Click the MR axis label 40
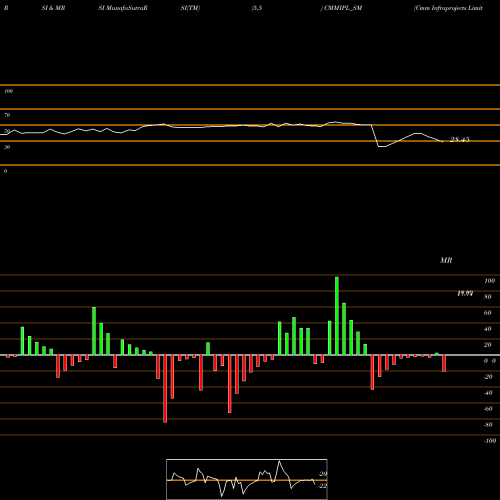This screenshot has height=500, width=500. (x=488, y=329)
